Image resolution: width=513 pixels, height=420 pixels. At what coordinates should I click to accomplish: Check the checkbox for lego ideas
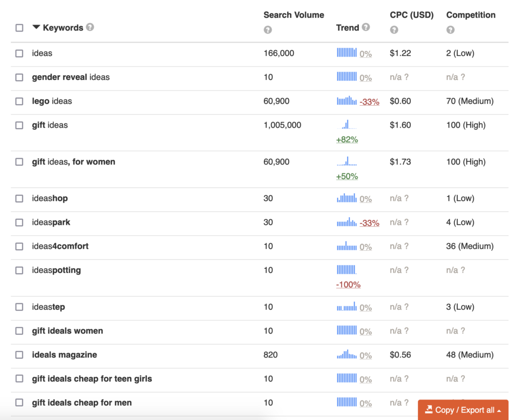19,101
